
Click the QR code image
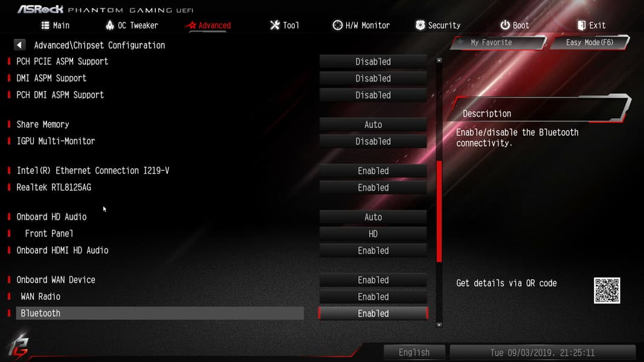(607, 290)
